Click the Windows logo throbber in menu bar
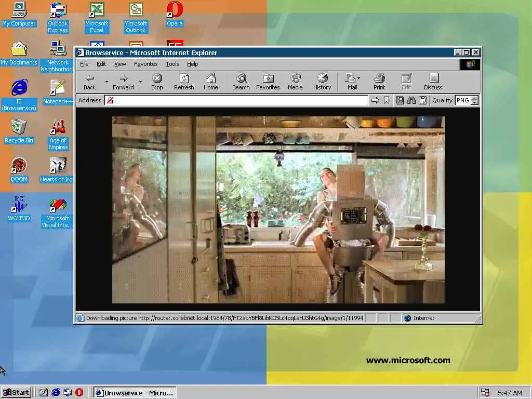 (x=470, y=64)
